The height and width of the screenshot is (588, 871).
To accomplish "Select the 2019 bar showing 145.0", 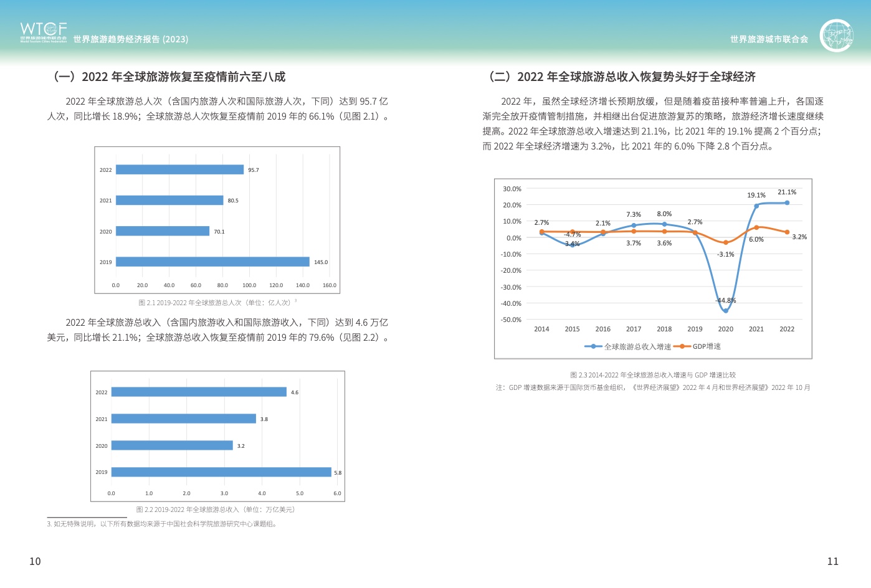I will [x=212, y=262].
